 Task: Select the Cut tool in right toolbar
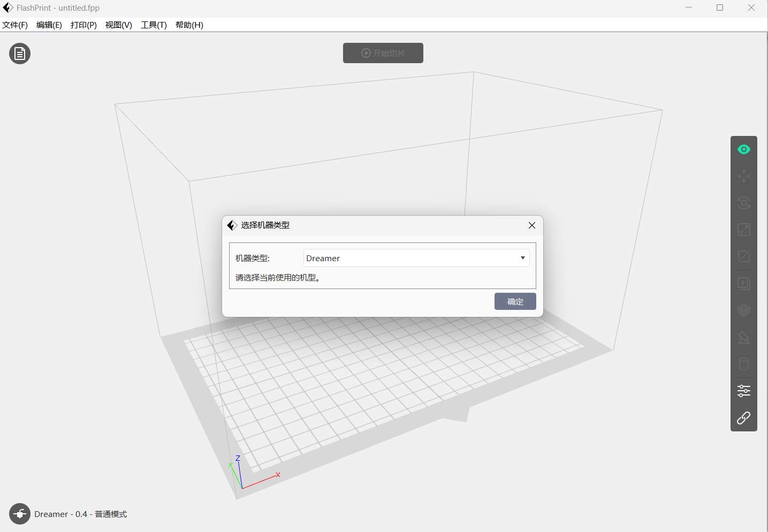(x=743, y=256)
